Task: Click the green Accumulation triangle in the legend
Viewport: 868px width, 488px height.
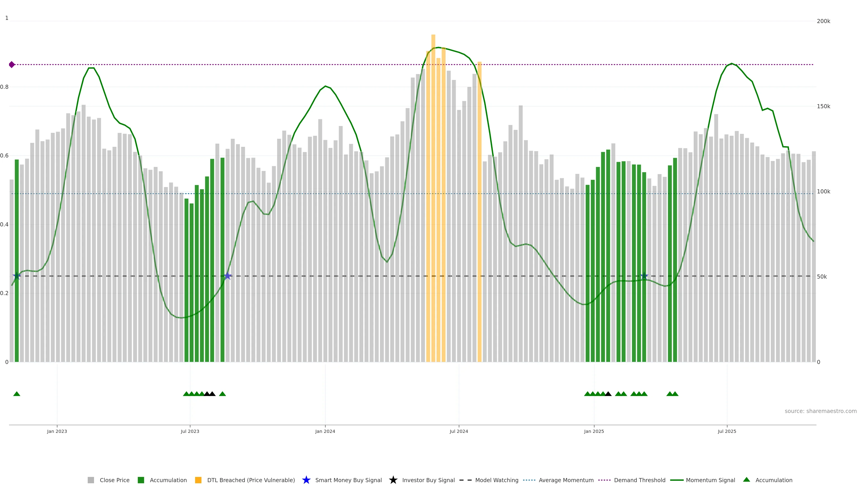Action: click(746, 480)
